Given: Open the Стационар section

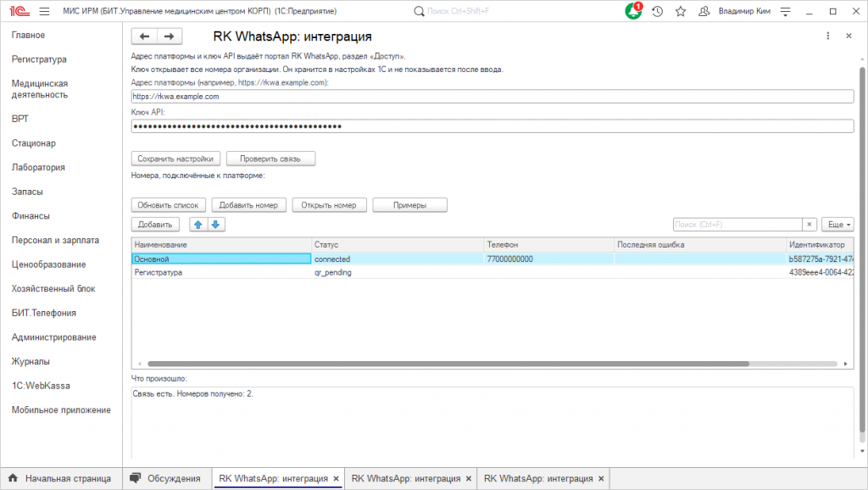Looking at the screenshot, I should pyautogui.click(x=34, y=143).
